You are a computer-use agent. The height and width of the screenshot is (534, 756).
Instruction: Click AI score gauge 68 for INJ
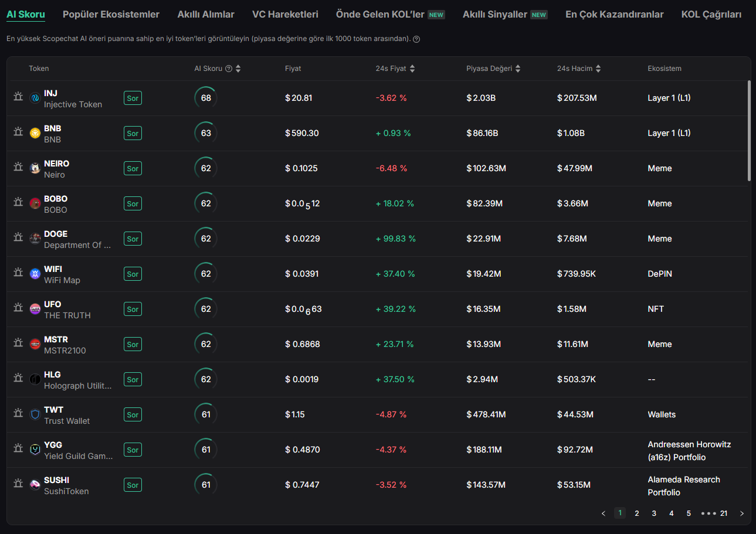coord(206,98)
